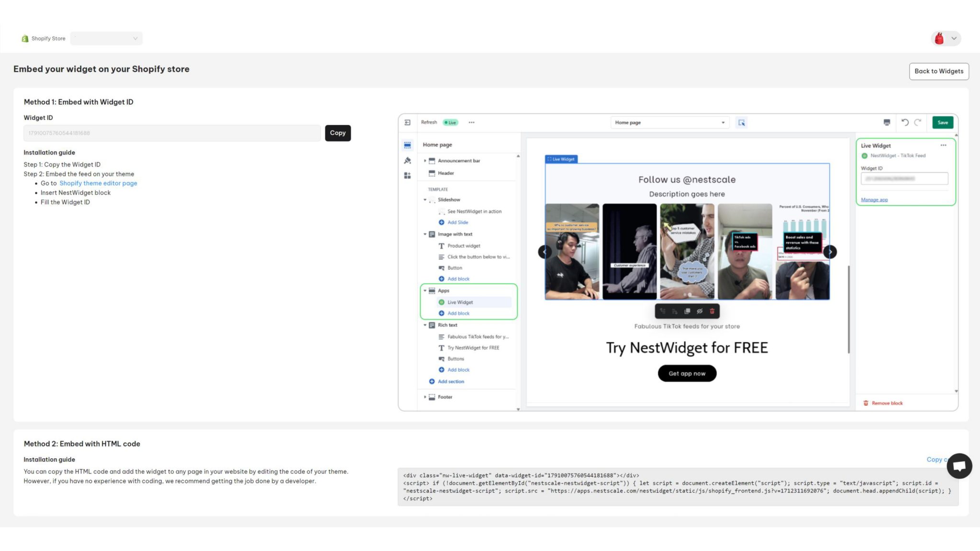The image size is (980, 551).
Task: Click the undo arrow in the theme editor
Action: tap(904, 122)
